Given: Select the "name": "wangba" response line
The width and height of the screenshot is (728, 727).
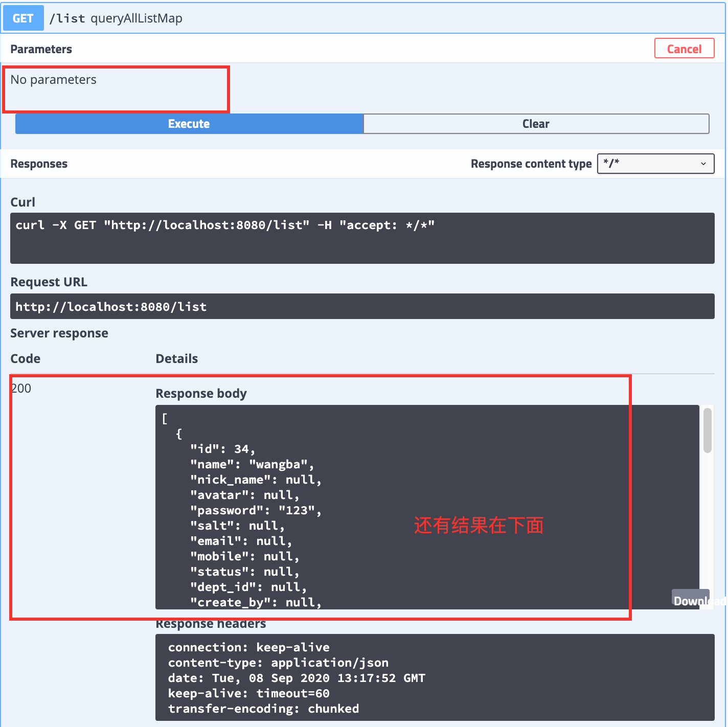Looking at the screenshot, I should [252, 464].
